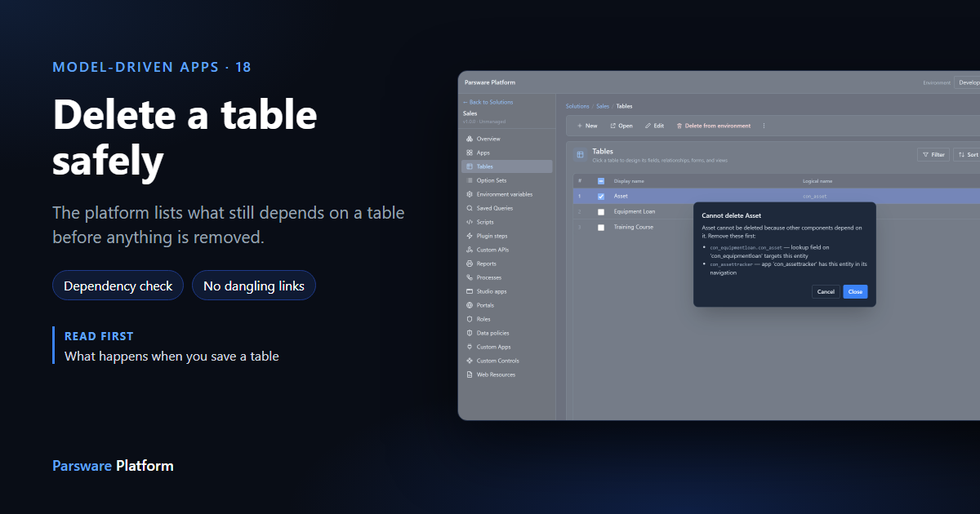Click con_assettracker dependency text

[731, 264]
